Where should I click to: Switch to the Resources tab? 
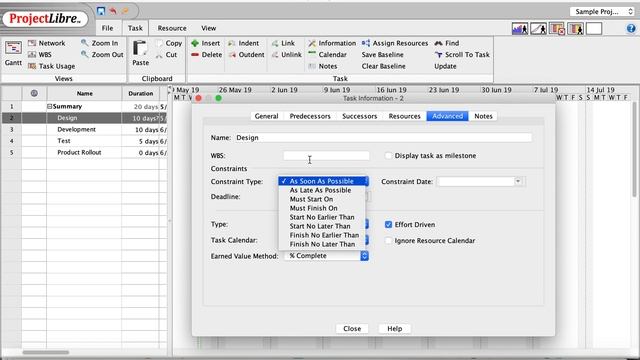coord(404,116)
